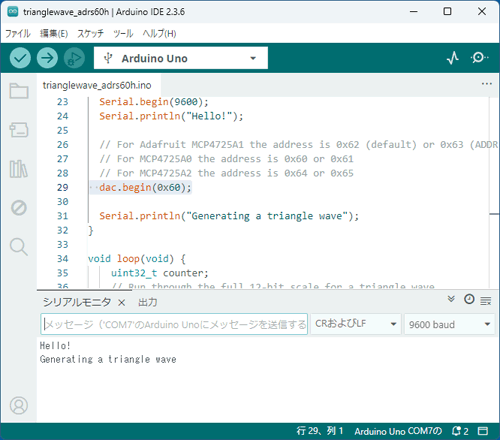Click the Arduino IDE app logo

(x=13, y=12)
